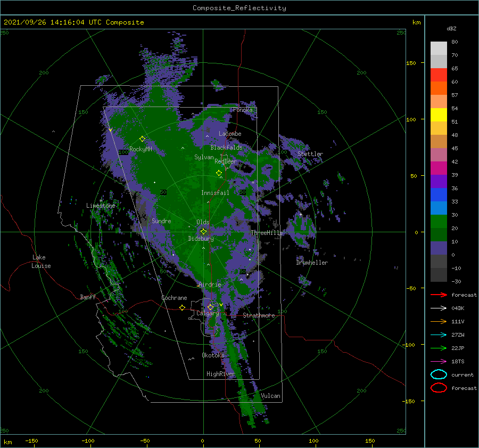
Task: Click the Vulcan town label
Action: pyautogui.click(x=271, y=396)
